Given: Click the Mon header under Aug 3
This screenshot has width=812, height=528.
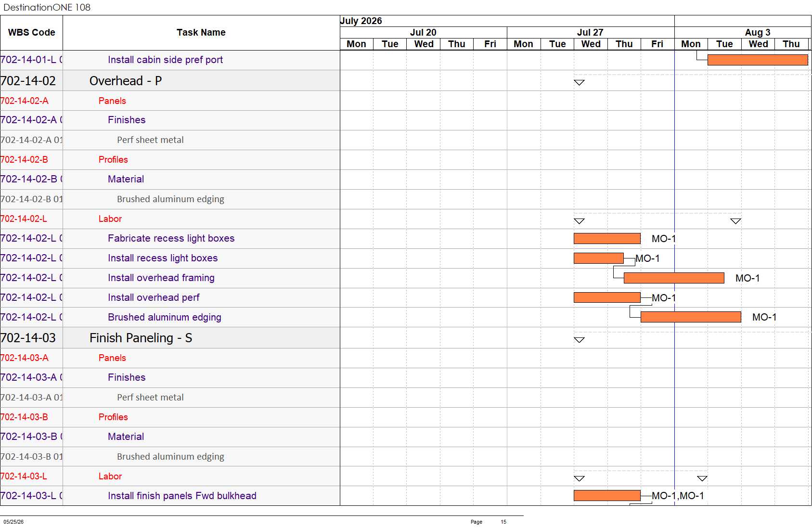Looking at the screenshot, I should click(x=691, y=44).
